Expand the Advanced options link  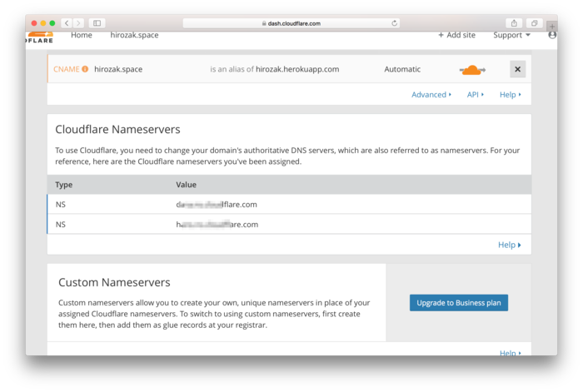(x=431, y=95)
